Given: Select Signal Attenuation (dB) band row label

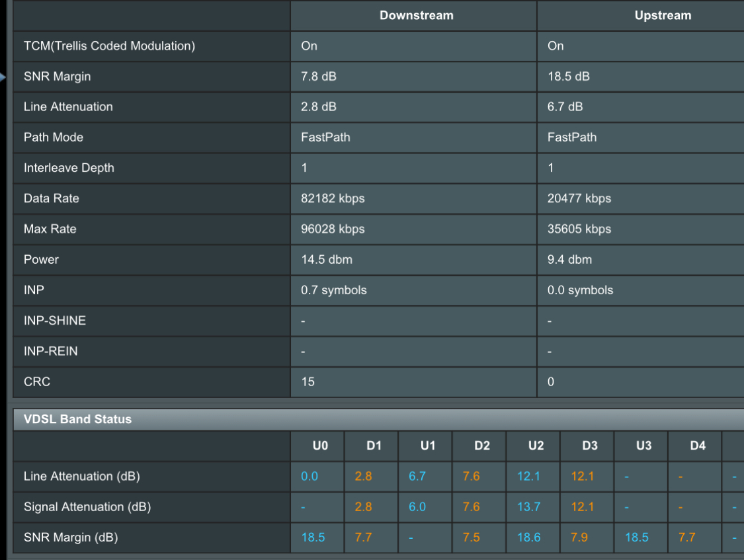Looking at the screenshot, I should tap(87, 507).
